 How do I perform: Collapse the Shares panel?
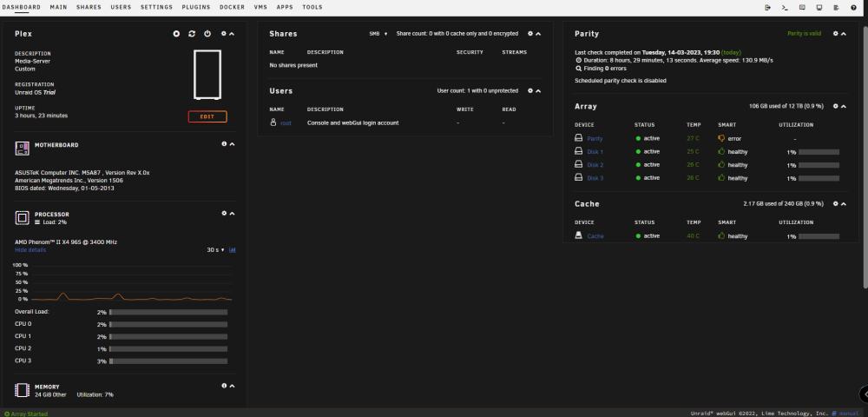pos(538,34)
